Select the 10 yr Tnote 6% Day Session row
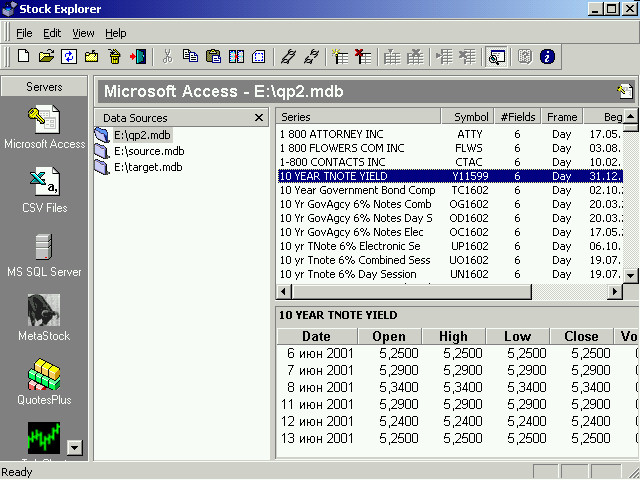The height and width of the screenshot is (480, 640). coord(450,274)
